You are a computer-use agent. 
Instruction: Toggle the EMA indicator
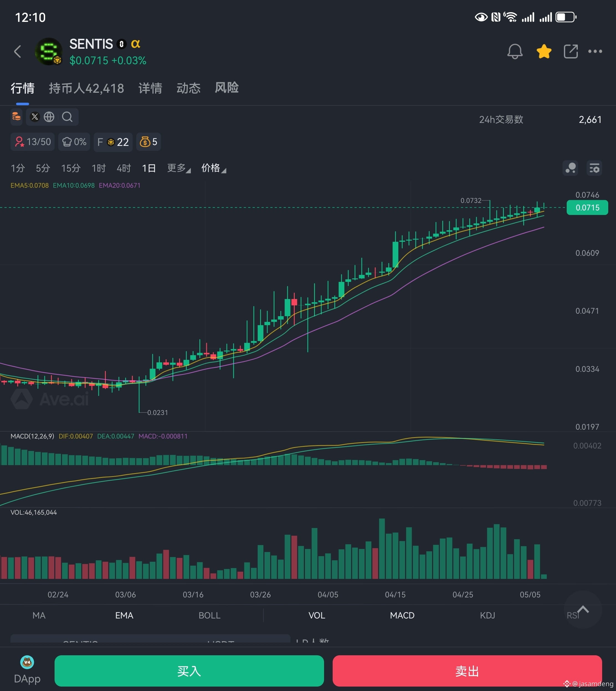point(124,615)
